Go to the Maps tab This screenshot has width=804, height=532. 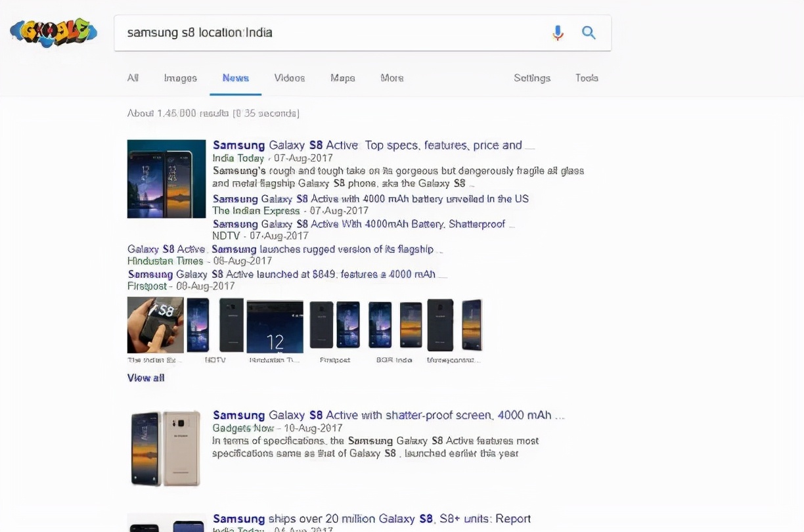point(343,78)
